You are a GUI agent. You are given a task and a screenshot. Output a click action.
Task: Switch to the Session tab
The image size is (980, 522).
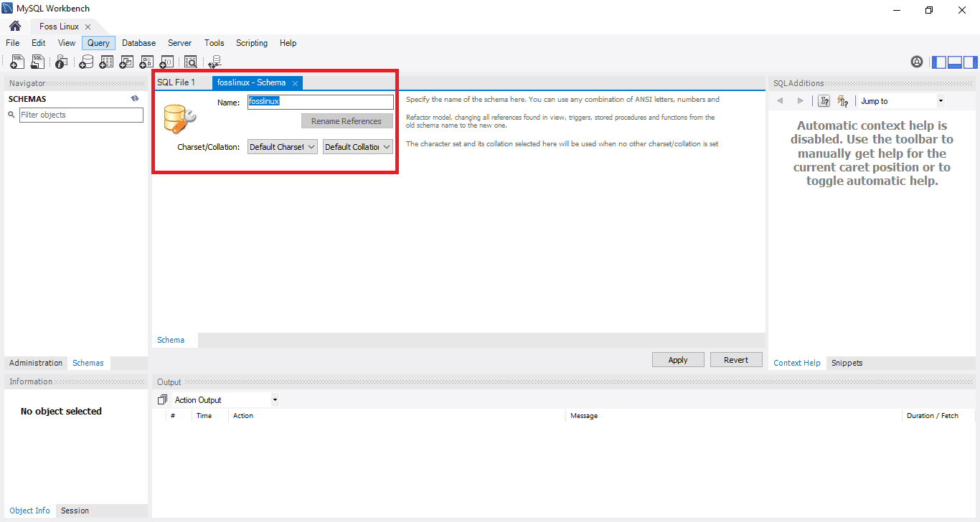point(75,511)
